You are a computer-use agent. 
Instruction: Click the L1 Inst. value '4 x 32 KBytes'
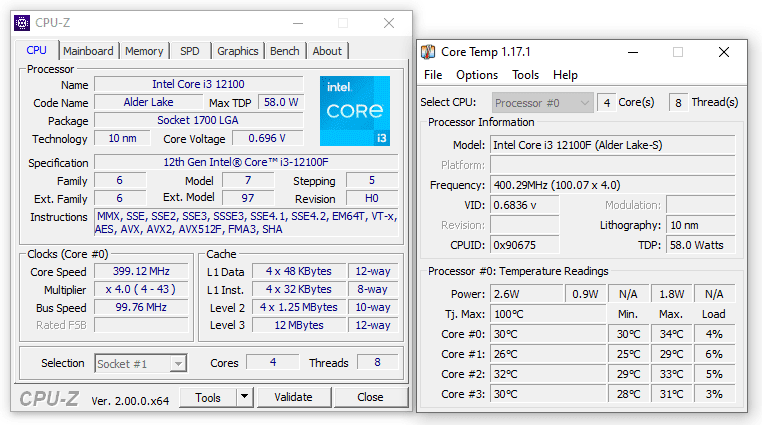[x=298, y=289]
